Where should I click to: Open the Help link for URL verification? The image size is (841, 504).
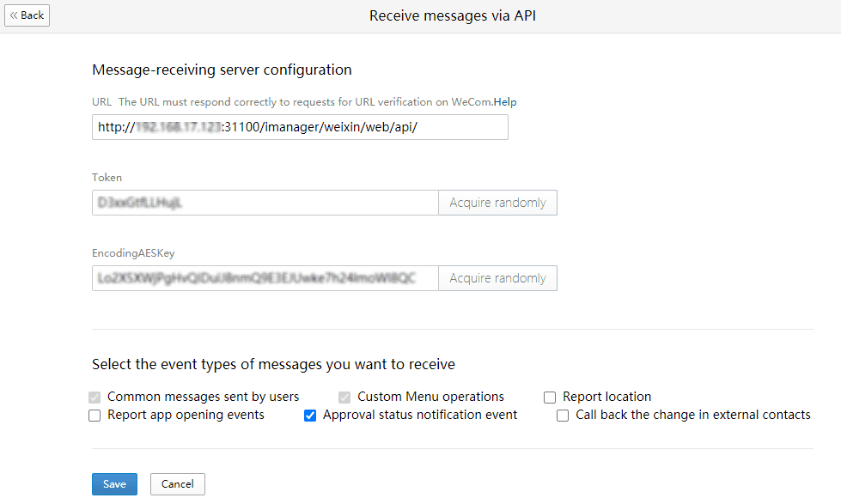[505, 102]
